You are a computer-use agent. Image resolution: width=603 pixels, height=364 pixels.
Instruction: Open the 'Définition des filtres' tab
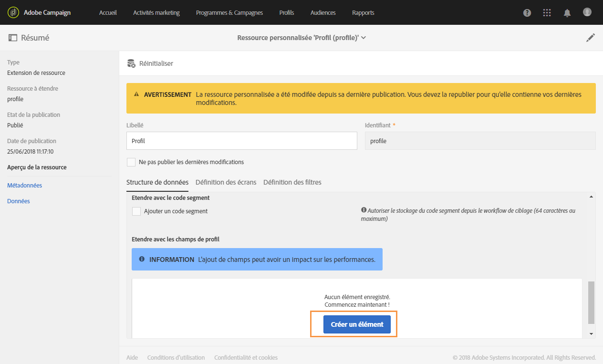point(292,182)
